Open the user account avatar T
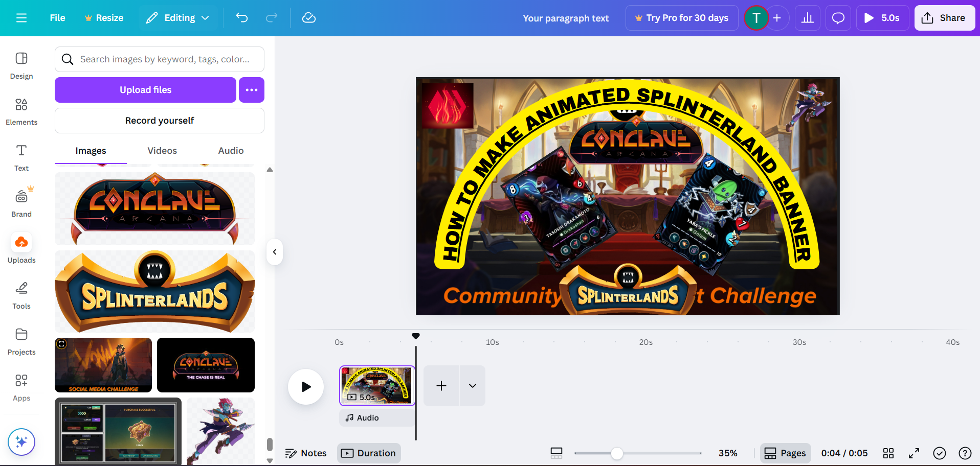980x466 pixels. pyautogui.click(x=756, y=18)
